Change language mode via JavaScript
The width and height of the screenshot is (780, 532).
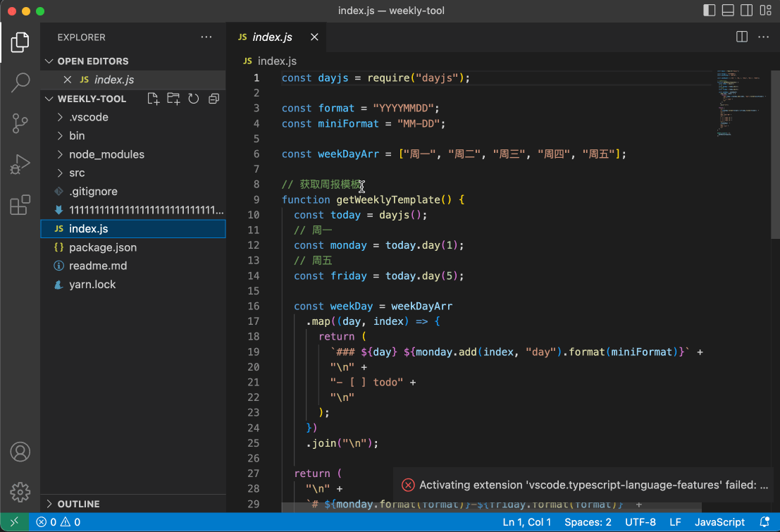tap(719, 522)
